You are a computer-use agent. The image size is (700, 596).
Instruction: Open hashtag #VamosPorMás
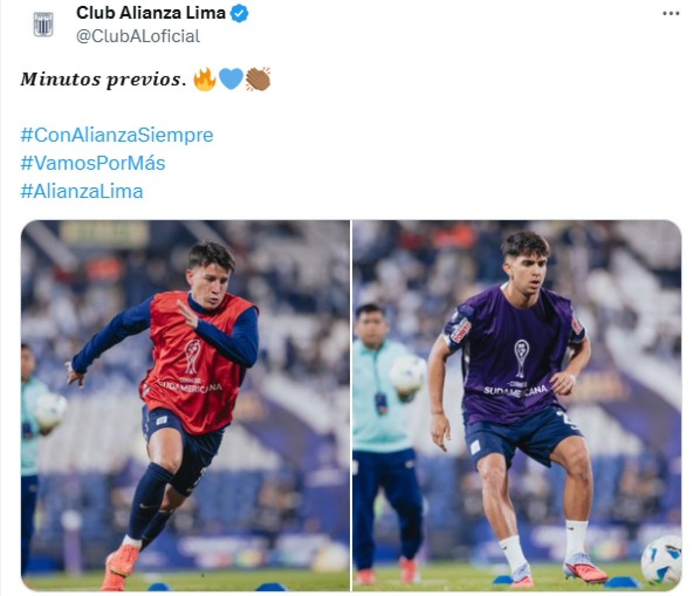(x=93, y=163)
